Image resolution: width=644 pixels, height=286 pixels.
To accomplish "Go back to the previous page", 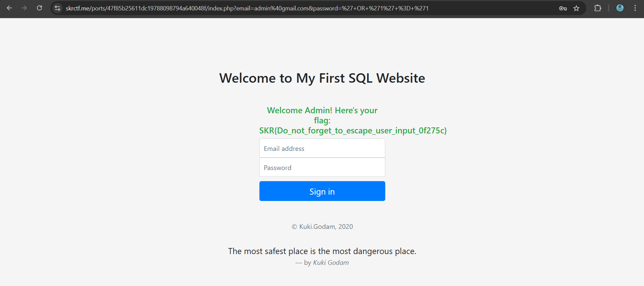I will (x=9, y=8).
